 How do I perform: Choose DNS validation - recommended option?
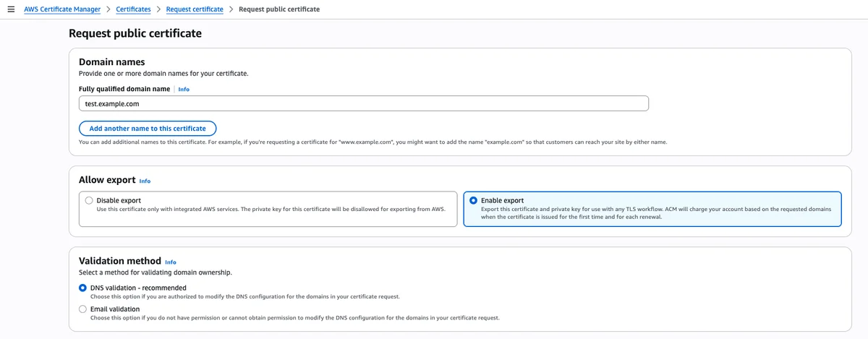tap(82, 288)
